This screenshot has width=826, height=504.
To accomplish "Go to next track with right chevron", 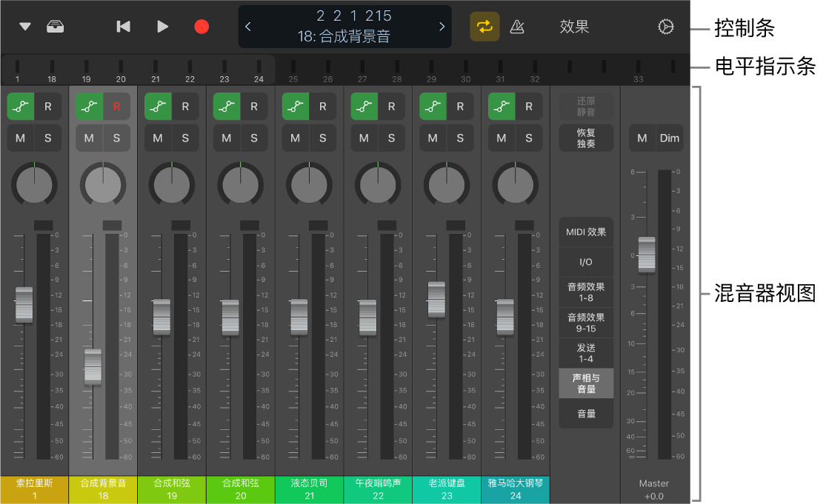I will [x=443, y=26].
